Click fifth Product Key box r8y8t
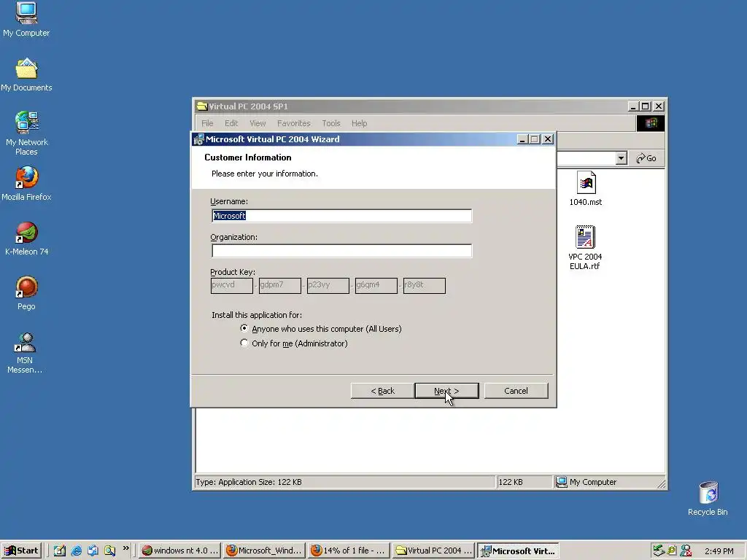Image resolution: width=747 pixels, height=560 pixels. click(424, 286)
